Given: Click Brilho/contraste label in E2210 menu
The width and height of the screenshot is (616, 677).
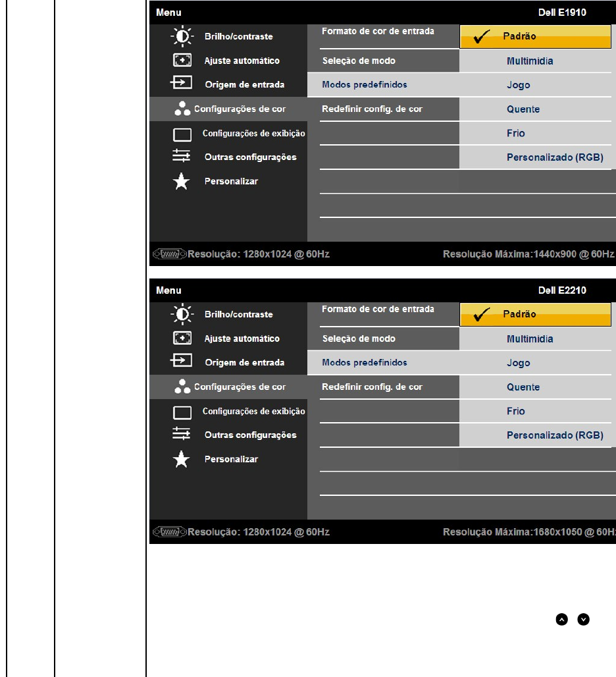Looking at the screenshot, I should (x=238, y=315).
